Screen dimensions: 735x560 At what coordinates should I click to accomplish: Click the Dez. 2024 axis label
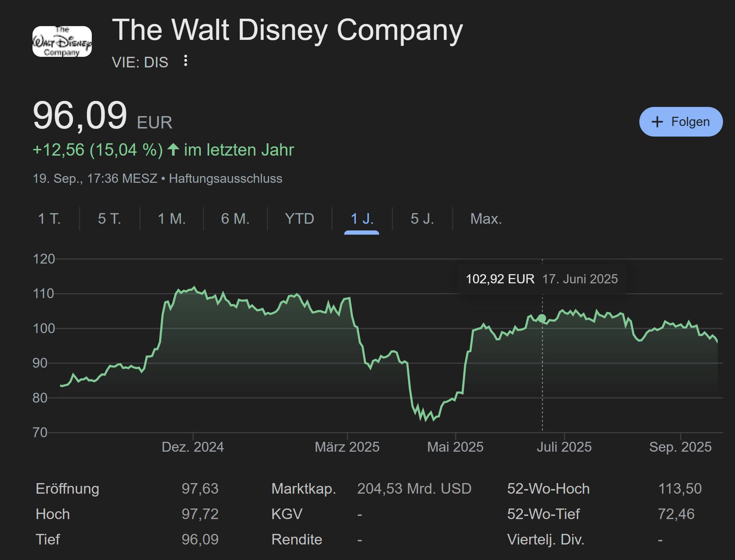click(193, 447)
